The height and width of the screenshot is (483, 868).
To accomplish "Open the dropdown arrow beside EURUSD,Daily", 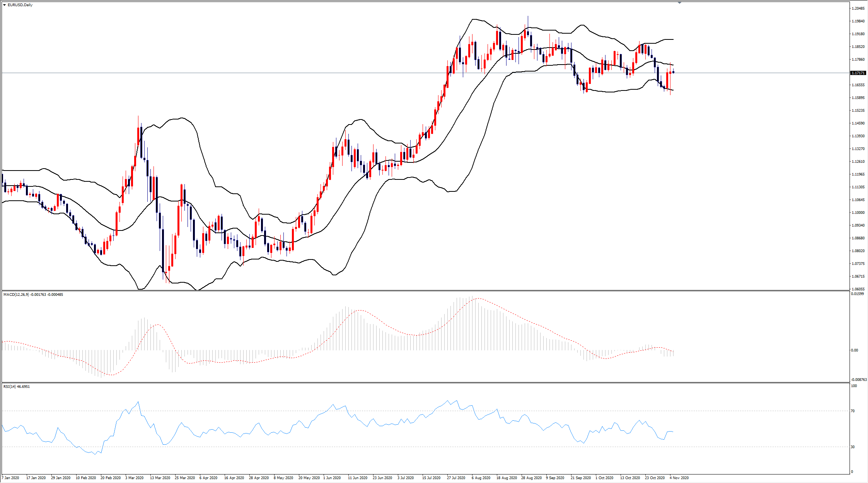I will 4,5.
